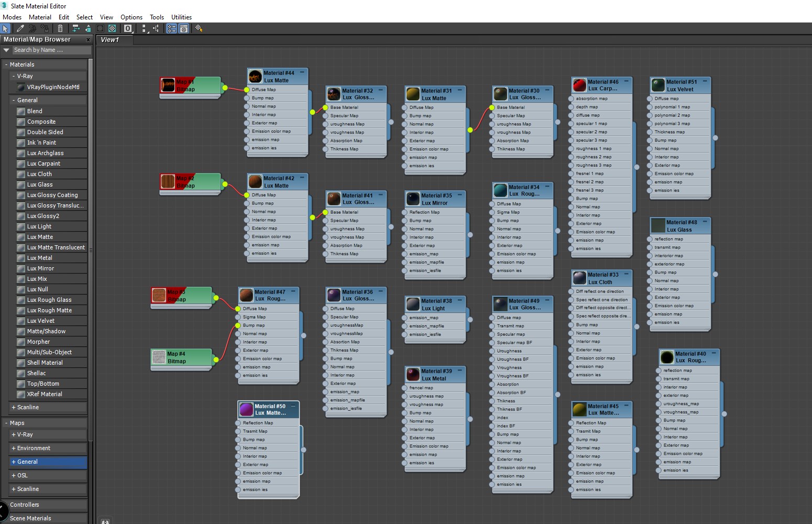Click the Search by Name field
Viewport: 812px width, 524px height.
[x=51, y=50]
